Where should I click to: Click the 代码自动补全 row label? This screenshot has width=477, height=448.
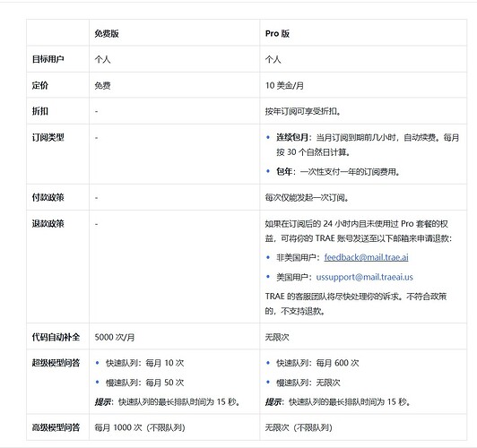click(56, 337)
